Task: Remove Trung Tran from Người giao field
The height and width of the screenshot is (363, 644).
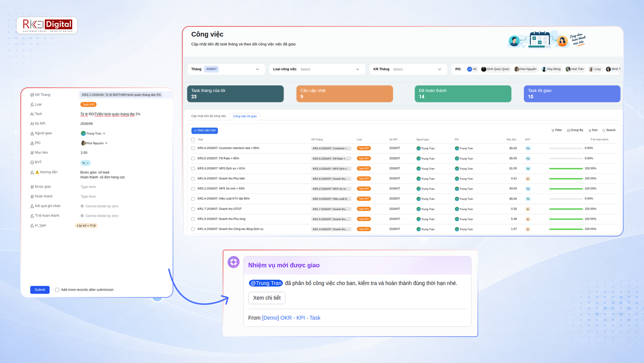Action: [x=104, y=133]
